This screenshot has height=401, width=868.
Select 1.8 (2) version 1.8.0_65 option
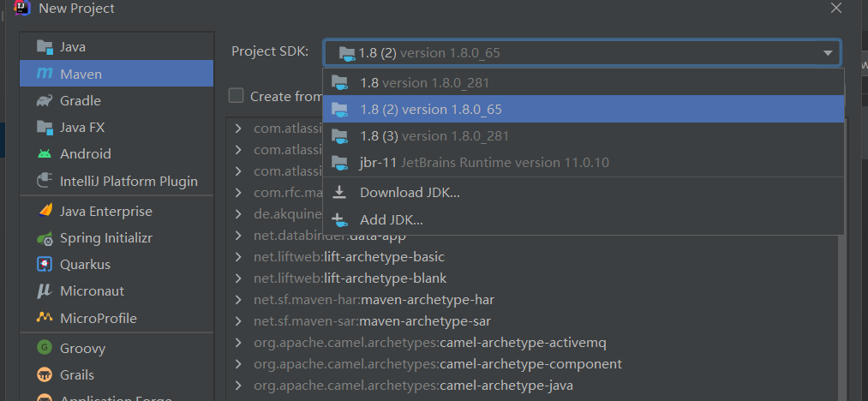[583, 109]
